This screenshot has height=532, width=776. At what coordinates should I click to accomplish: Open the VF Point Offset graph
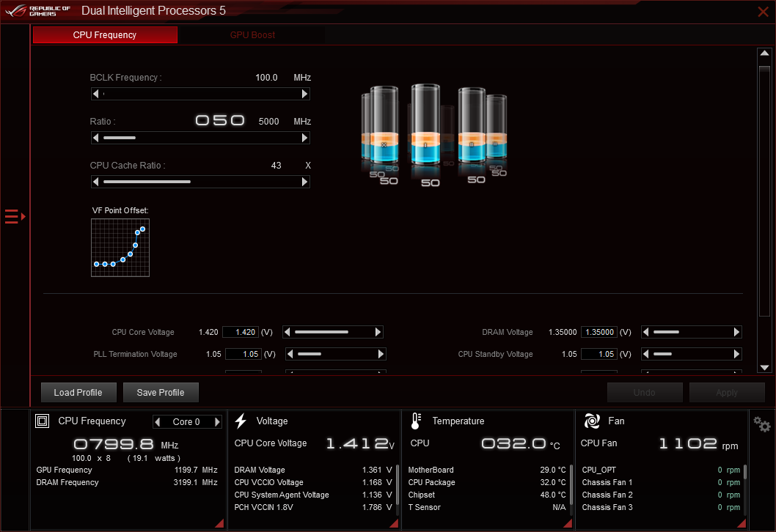point(120,248)
